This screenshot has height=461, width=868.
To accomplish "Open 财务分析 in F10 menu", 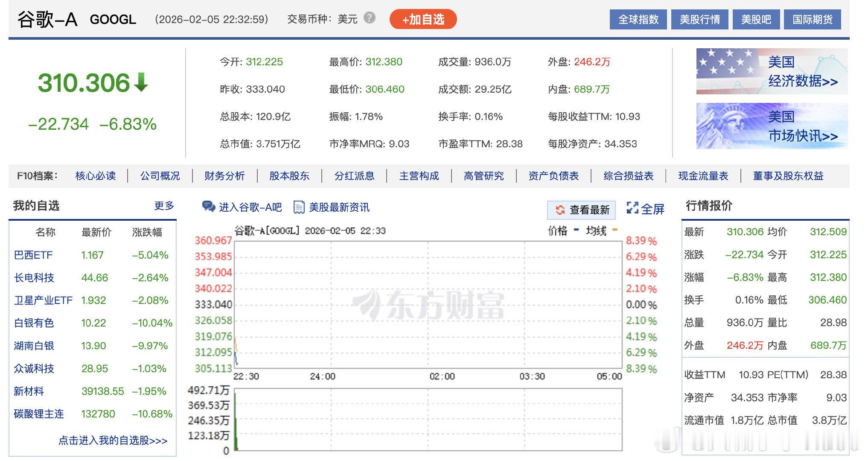I will [224, 176].
